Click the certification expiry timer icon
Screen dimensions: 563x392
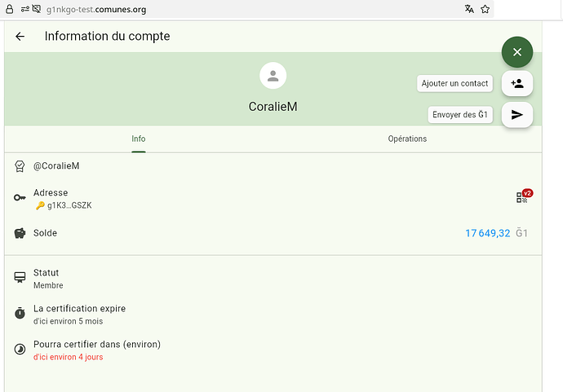click(20, 314)
